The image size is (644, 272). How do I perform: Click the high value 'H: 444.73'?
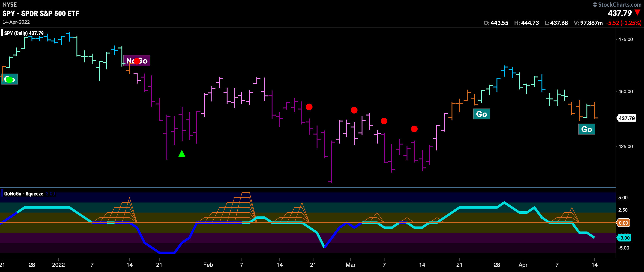click(526, 23)
